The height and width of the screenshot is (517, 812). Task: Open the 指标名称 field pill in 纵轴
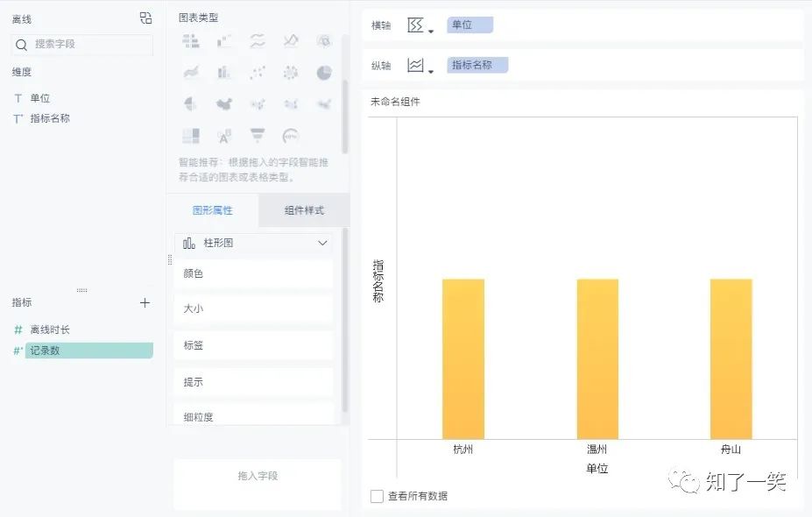point(477,65)
